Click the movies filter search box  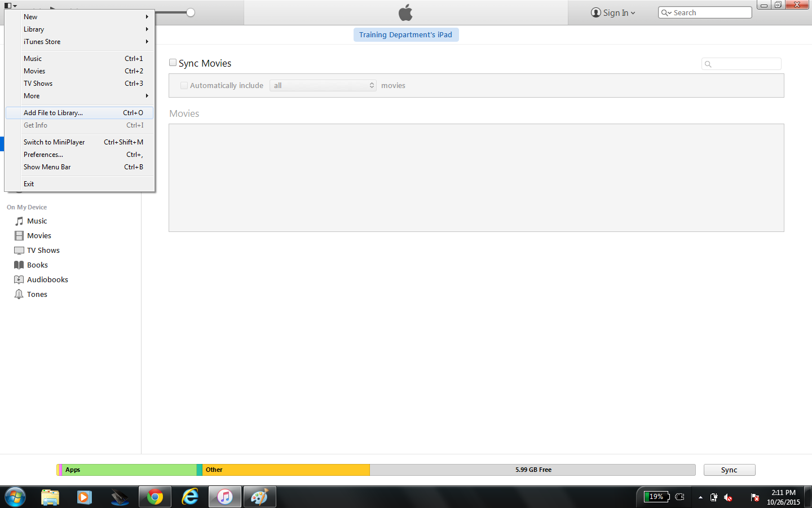(742, 64)
